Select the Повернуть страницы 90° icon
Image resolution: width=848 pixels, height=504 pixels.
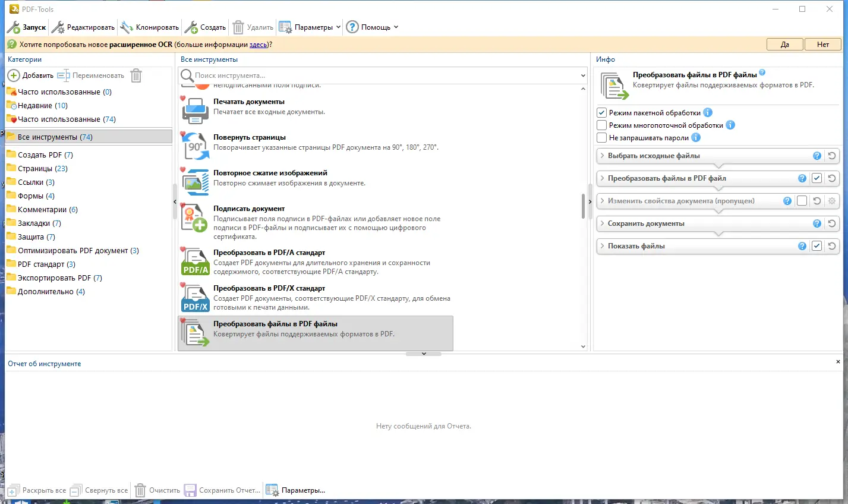pos(196,146)
